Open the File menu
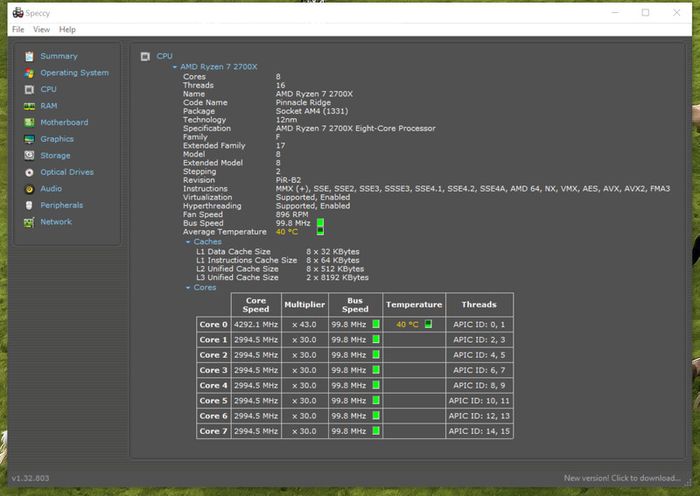The height and width of the screenshot is (496, 700). 18,29
